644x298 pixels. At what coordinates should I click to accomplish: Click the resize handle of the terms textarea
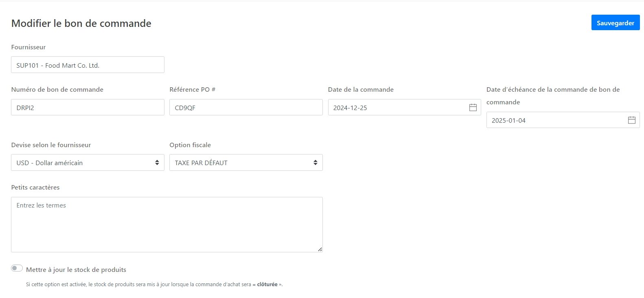[320, 249]
